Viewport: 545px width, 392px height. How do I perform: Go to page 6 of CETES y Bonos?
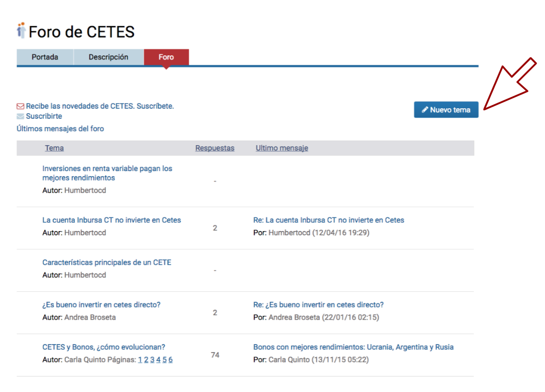pos(170,360)
